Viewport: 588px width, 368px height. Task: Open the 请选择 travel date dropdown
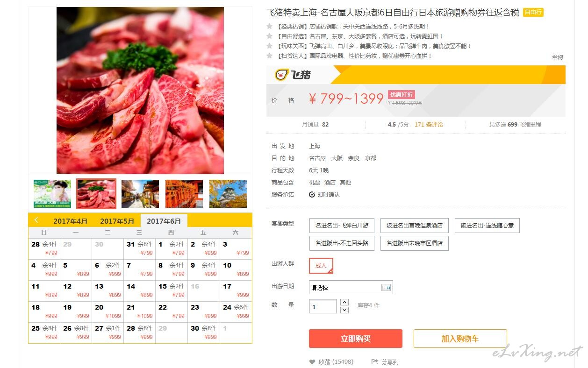(x=351, y=288)
